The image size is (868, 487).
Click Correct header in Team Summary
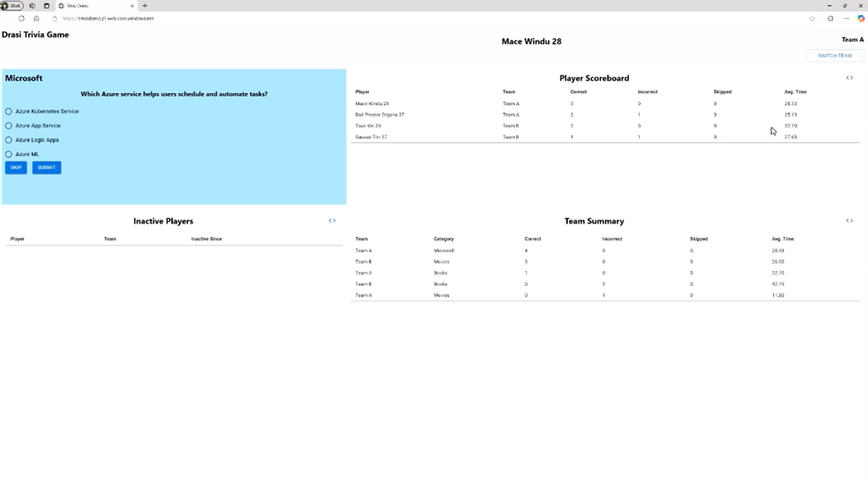pos(532,239)
